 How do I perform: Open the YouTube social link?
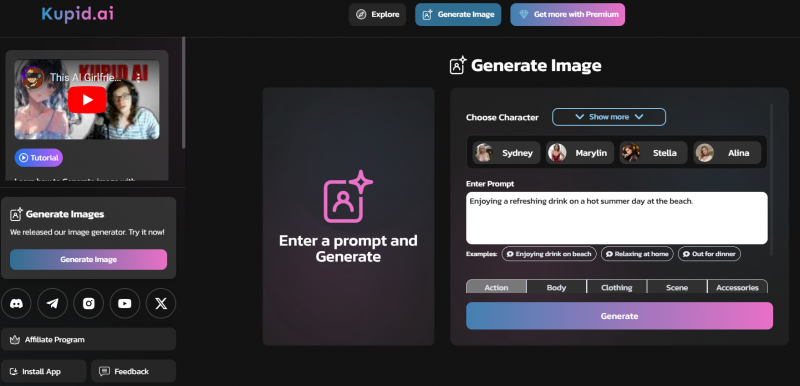[124, 303]
